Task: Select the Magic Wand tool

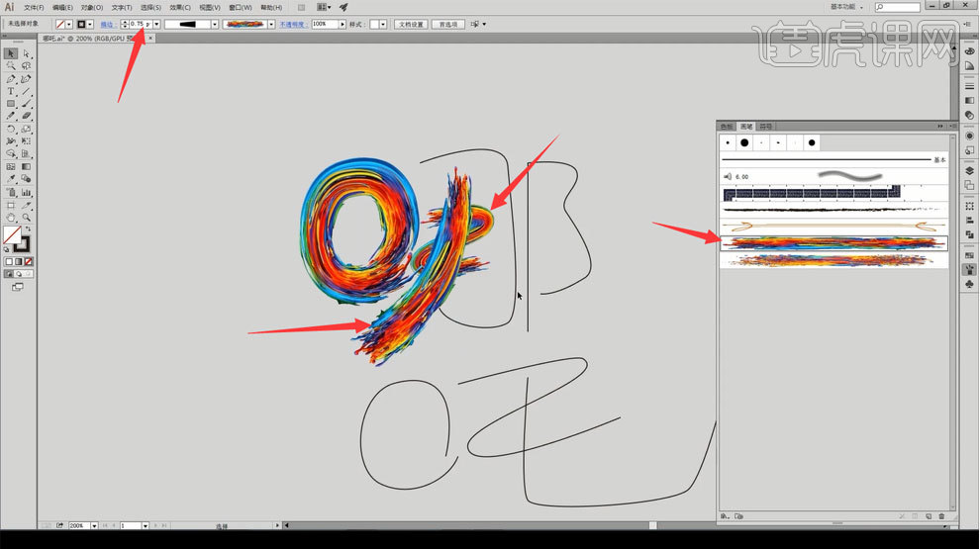Action: tap(11, 66)
